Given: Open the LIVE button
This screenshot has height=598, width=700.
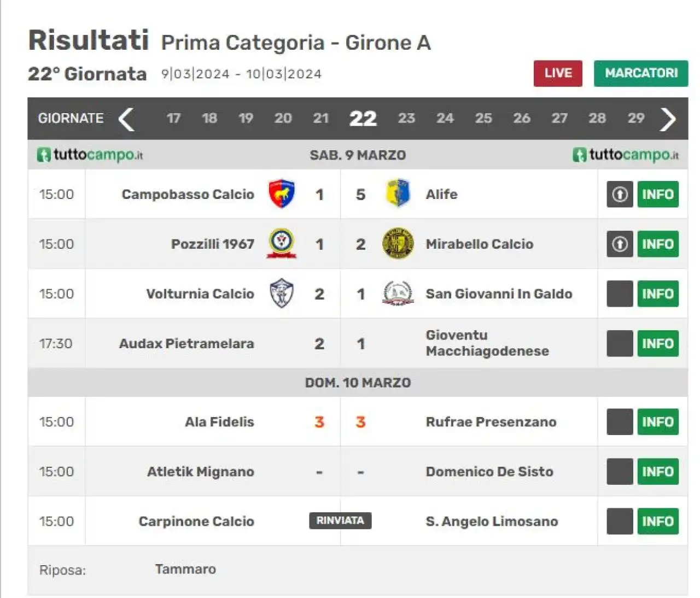Looking at the screenshot, I should click(x=558, y=73).
